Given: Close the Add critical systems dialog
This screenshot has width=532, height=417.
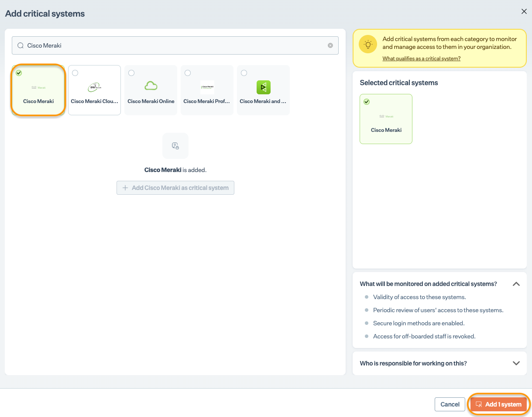Looking at the screenshot, I should 524,12.
